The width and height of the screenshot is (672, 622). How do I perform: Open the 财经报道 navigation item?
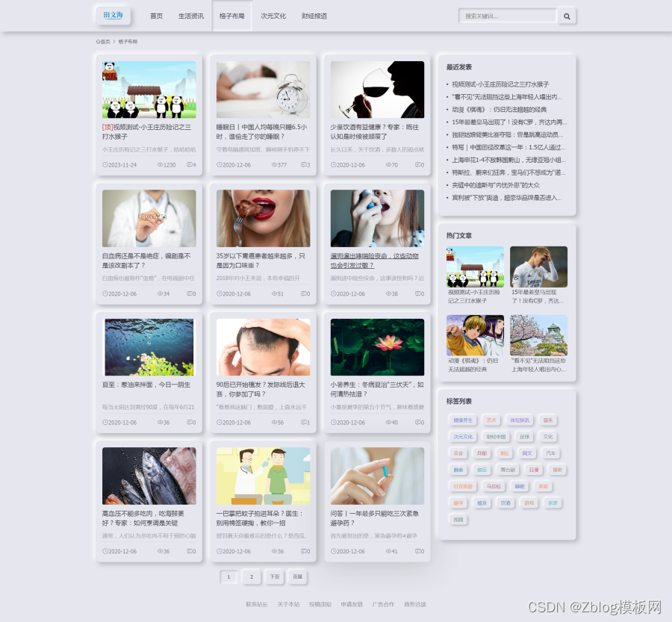314,16
